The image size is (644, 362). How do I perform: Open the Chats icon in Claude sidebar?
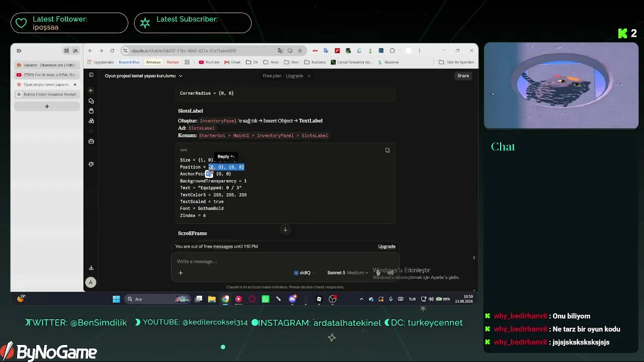point(91,101)
